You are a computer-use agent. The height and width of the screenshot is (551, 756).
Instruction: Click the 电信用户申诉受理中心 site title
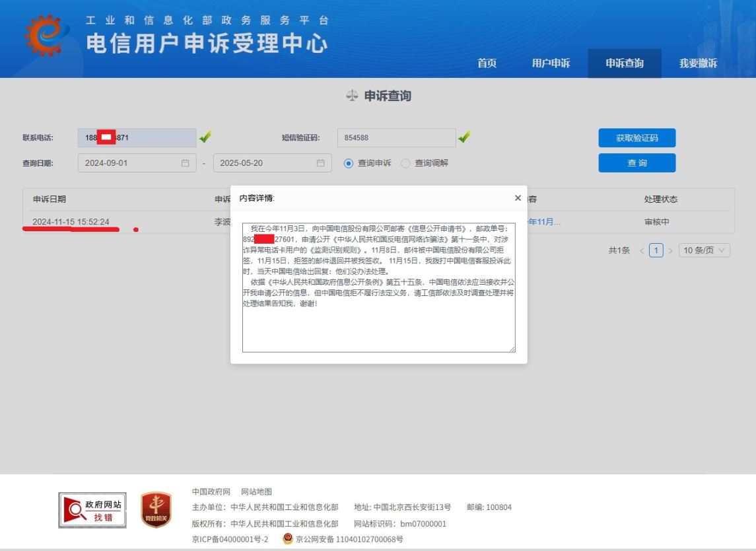207,44
